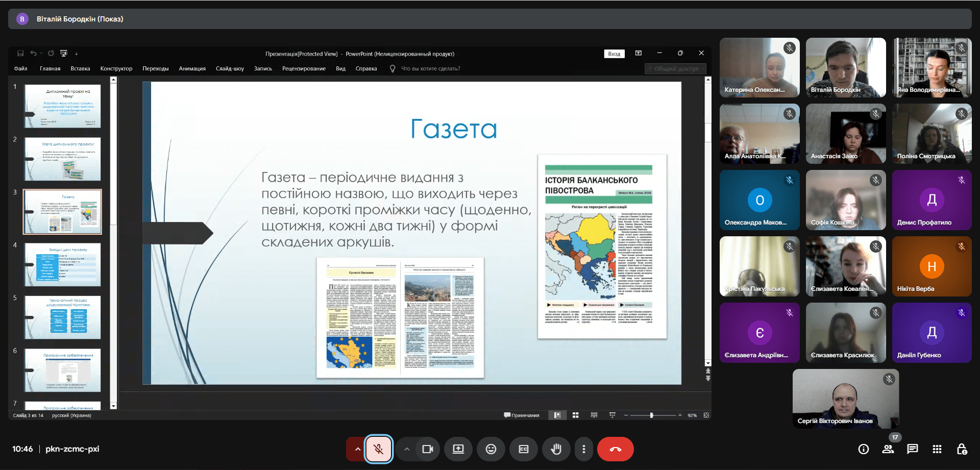
Task: Open the Анимация ribbon tab
Action: [192, 68]
